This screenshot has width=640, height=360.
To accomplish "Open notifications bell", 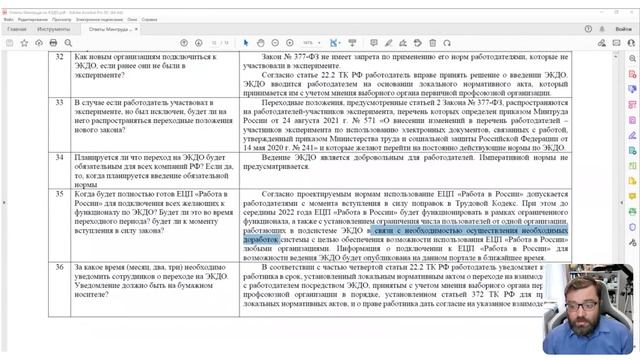I will pos(602,29).
